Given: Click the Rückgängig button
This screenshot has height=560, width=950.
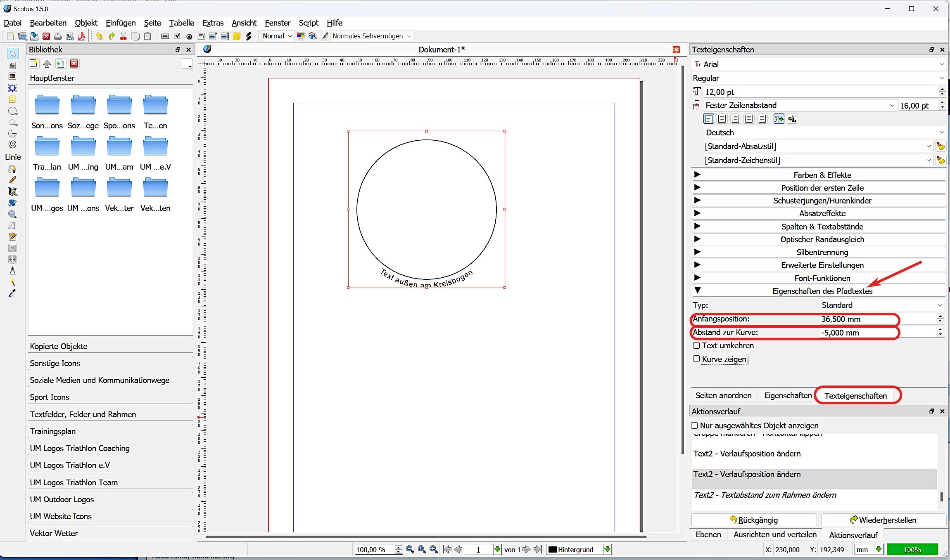Looking at the screenshot, I should coord(754,520).
